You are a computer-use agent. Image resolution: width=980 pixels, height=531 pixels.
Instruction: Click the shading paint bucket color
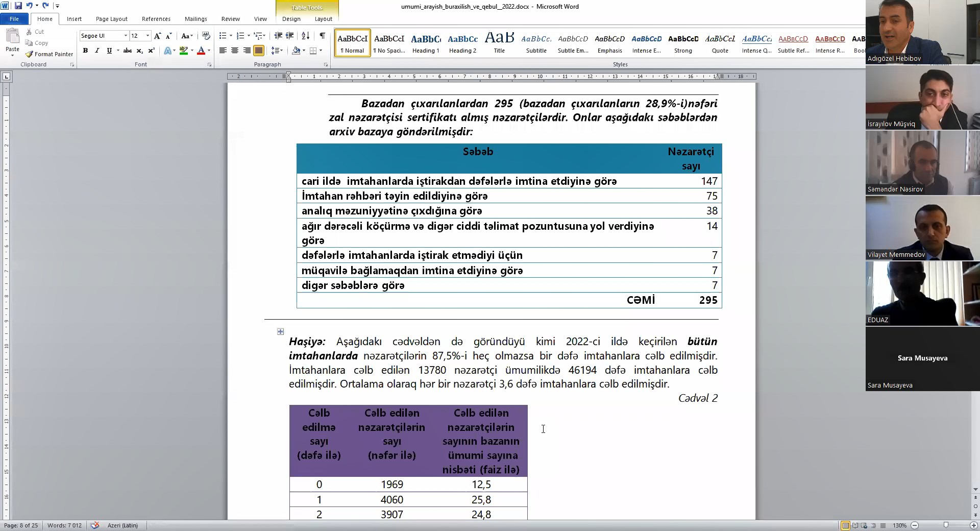click(296, 51)
